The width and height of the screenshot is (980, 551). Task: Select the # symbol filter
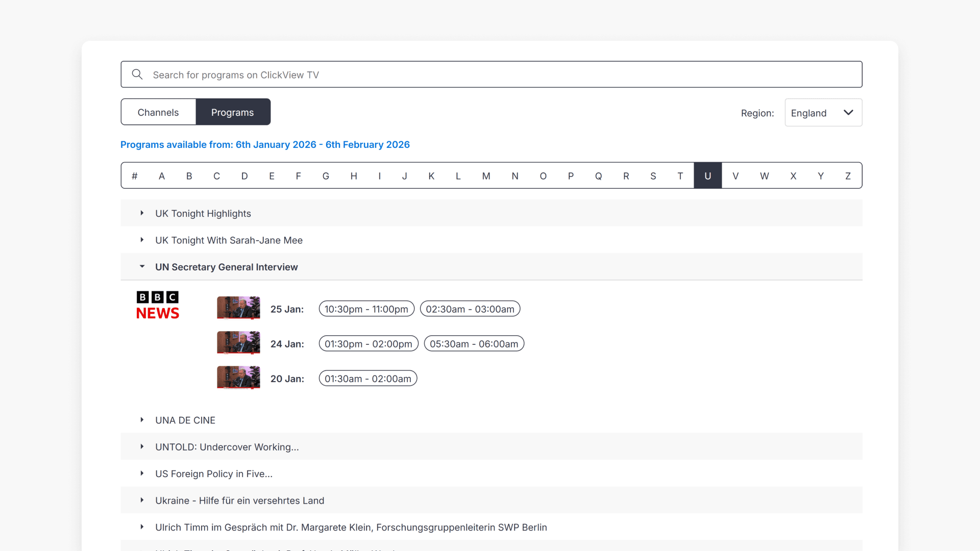[x=135, y=176]
